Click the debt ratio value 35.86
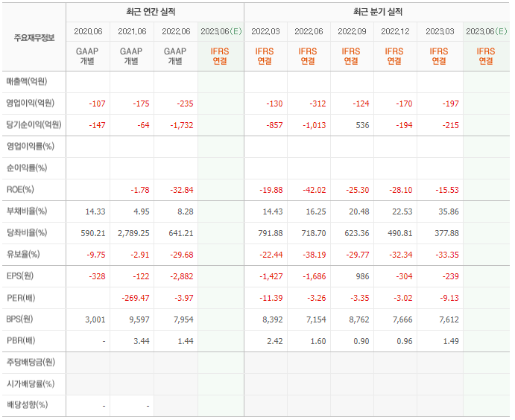This screenshot has height=420, width=515. point(449,211)
